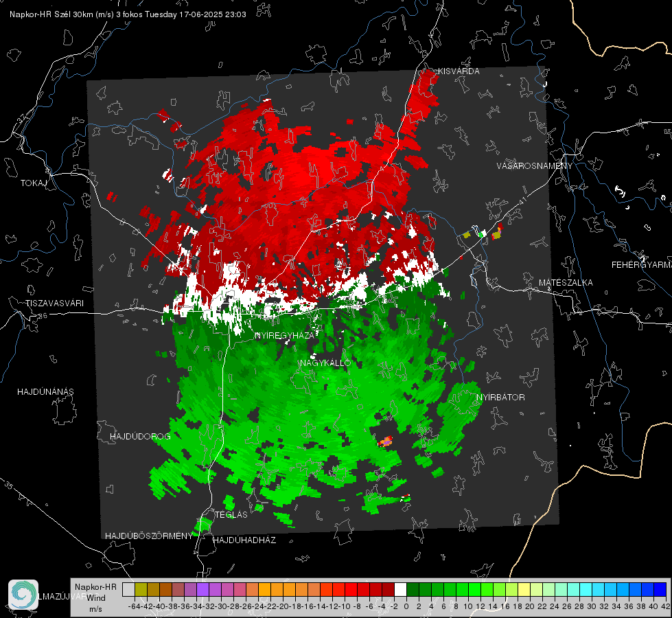Click the HAJDÚNÁNÁS city label
The height and width of the screenshot is (618, 672).
coord(45,392)
